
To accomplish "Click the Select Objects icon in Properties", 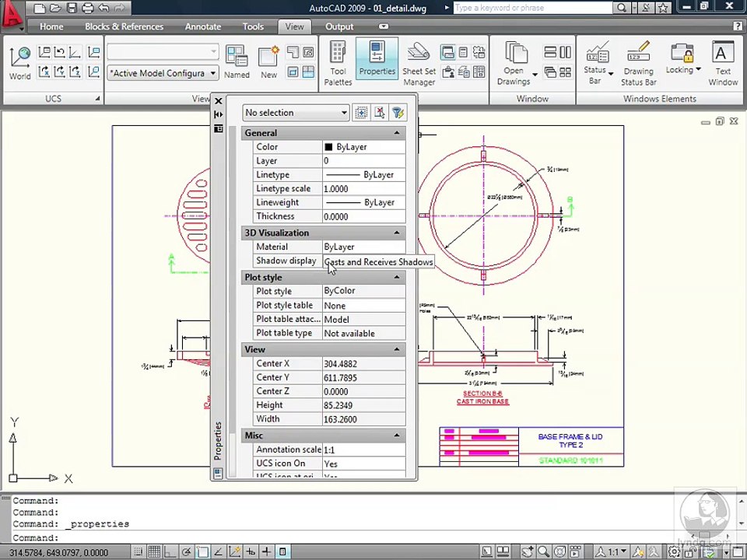I will pos(379,113).
